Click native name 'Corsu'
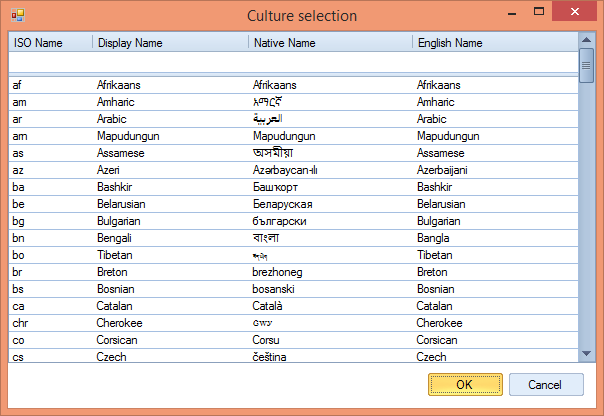 click(x=266, y=340)
